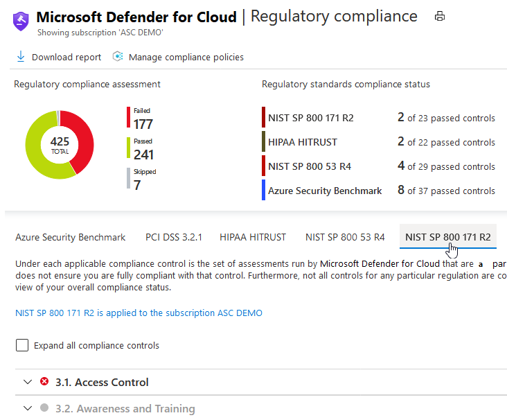
Task: Open the HIPAA HITRUST tab
Action: [x=253, y=237]
